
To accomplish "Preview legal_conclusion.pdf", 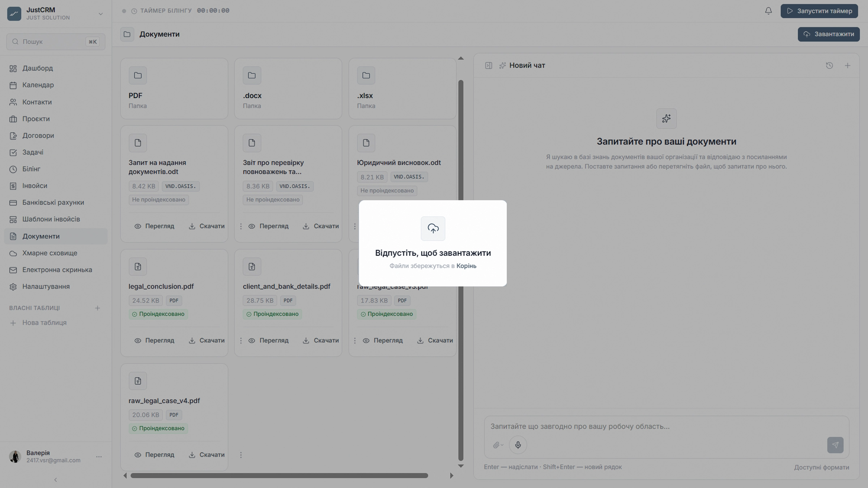I will (x=154, y=341).
